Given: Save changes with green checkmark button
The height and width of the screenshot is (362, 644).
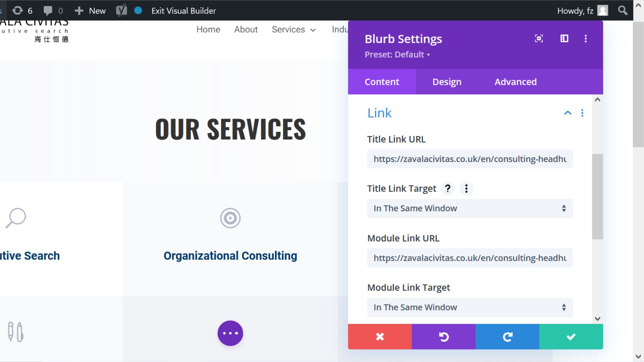Looking at the screenshot, I should 571,337.
